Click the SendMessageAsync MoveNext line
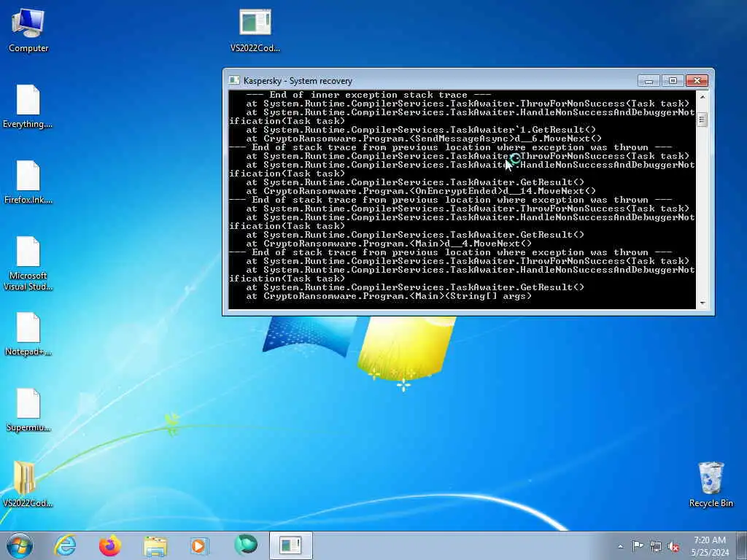 (x=424, y=139)
